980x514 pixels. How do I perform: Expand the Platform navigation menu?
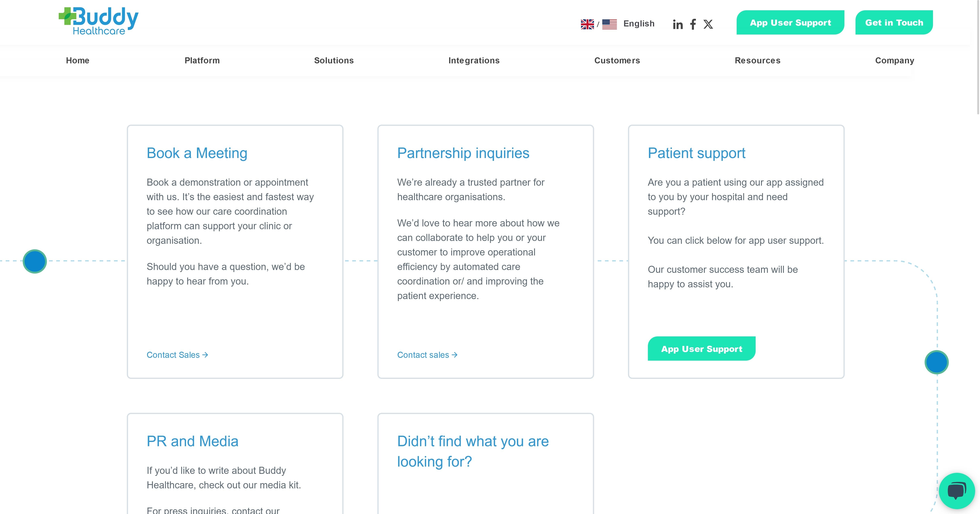[202, 60]
